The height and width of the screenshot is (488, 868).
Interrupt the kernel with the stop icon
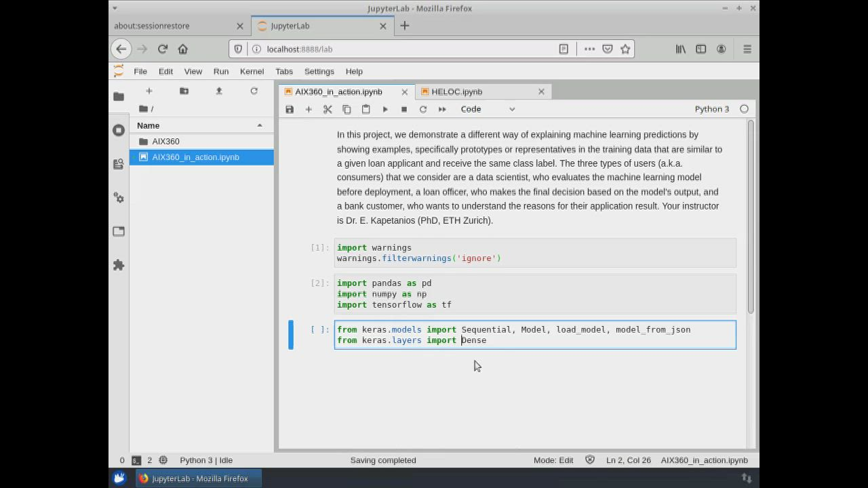404,109
